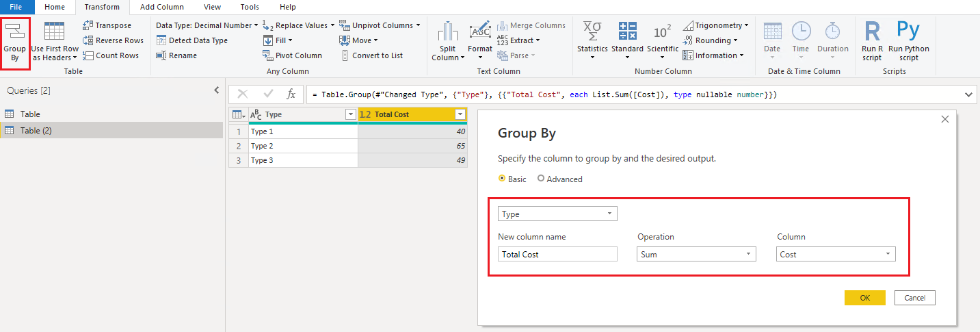Screen dimensions: 980x332
Task: Open the Extract dropdown
Action: coord(518,40)
